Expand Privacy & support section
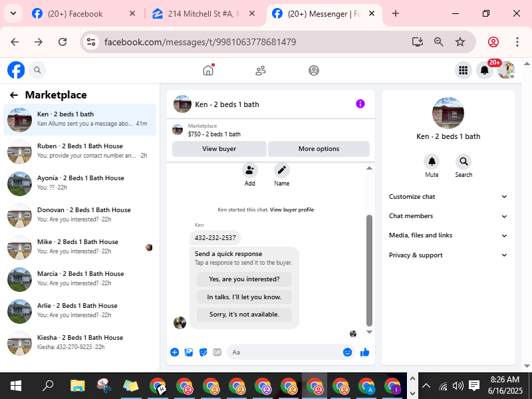The image size is (532, 399). (448, 255)
